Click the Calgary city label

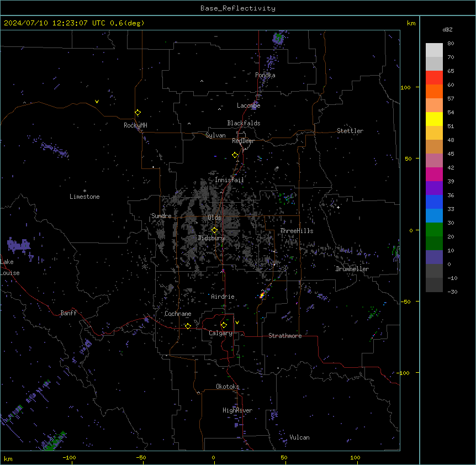coord(221,333)
